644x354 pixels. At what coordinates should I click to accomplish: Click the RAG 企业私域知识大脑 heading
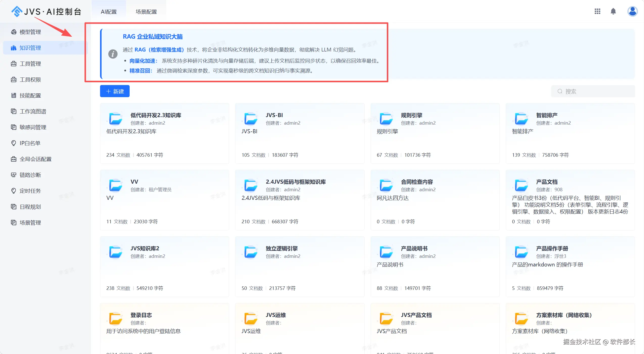pos(153,37)
